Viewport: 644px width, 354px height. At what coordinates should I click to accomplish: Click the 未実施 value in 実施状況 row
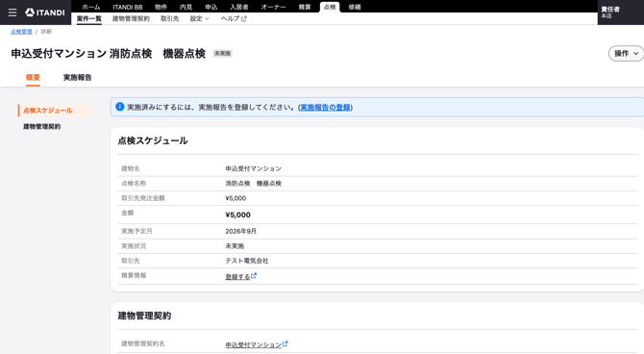pos(235,246)
